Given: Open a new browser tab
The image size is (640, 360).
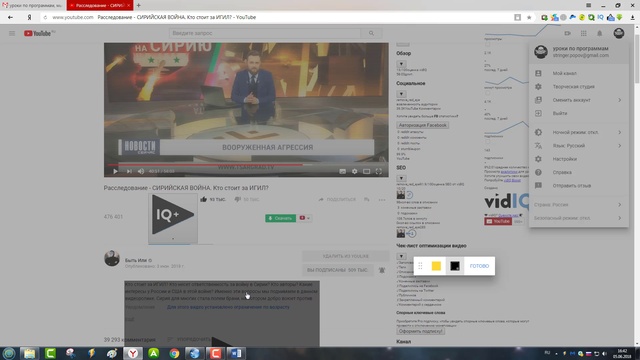Looking at the screenshot, I should click(138, 5).
